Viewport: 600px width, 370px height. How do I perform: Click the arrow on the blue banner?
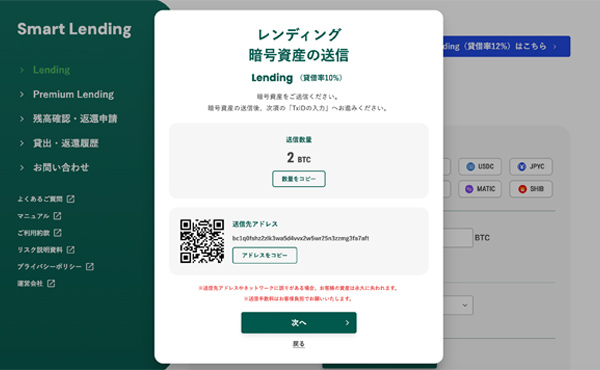pos(554,47)
